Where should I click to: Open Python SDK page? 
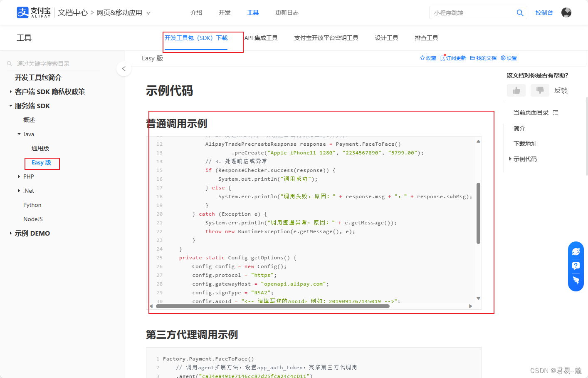click(32, 205)
